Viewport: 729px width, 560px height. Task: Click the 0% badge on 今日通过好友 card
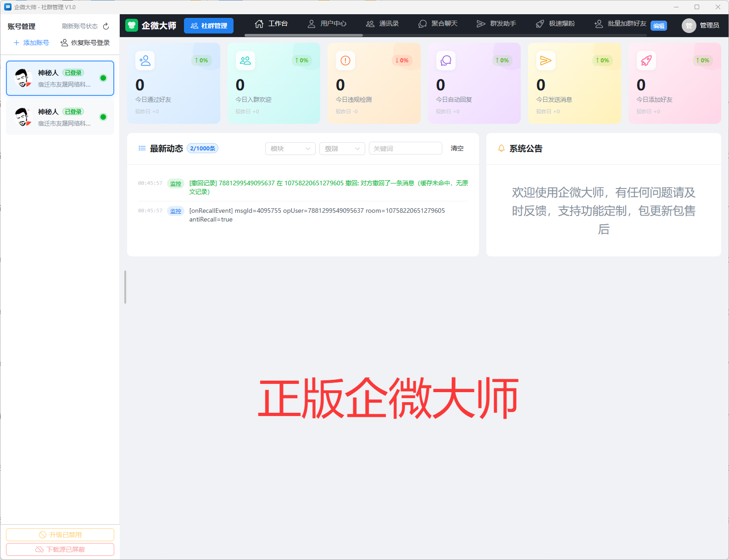[x=201, y=61]
